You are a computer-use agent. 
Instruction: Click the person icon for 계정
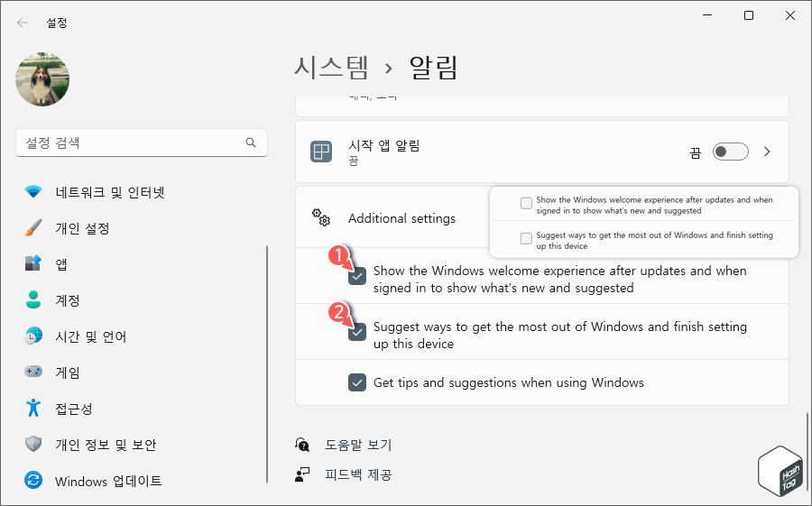pyautogui.click(x=33, y=300)
